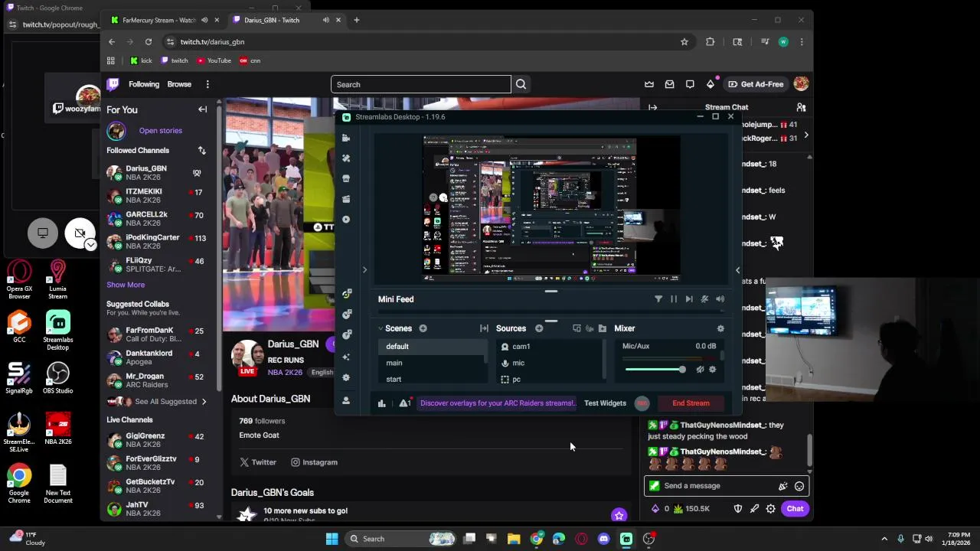Click the Twitch search magnifier button
The width and height of the screenshot is (980, 551).
(x=521, y=84)
